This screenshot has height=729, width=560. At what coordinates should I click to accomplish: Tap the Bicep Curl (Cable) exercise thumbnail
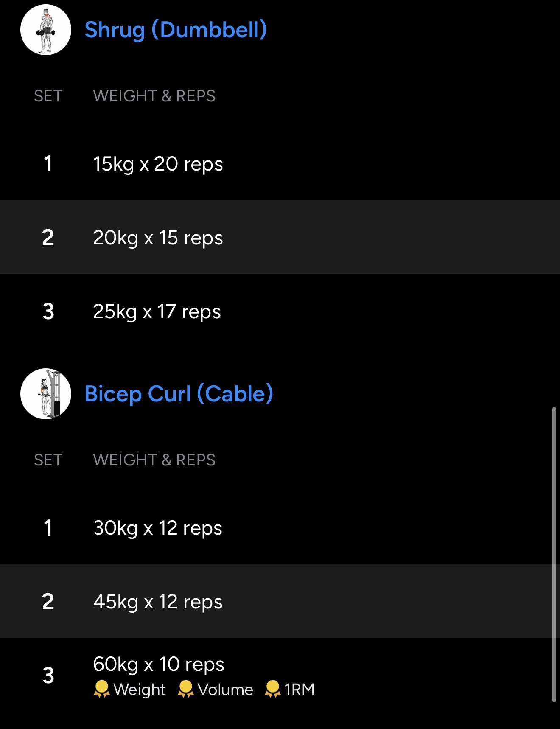click(46, 394)
